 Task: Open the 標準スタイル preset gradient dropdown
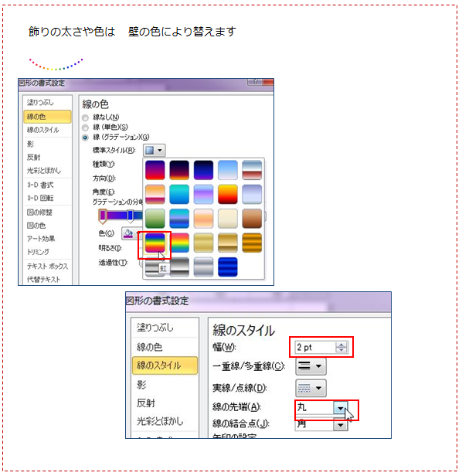coord(155,150)
